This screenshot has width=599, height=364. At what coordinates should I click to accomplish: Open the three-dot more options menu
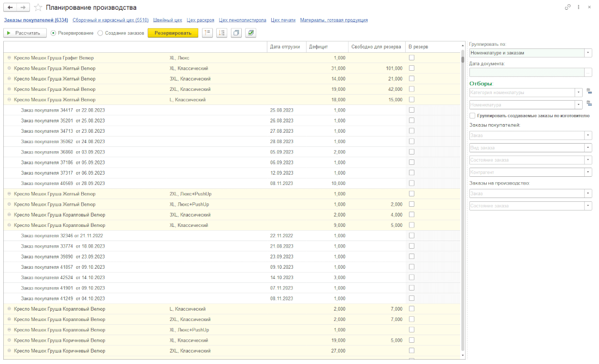[579, 8]
